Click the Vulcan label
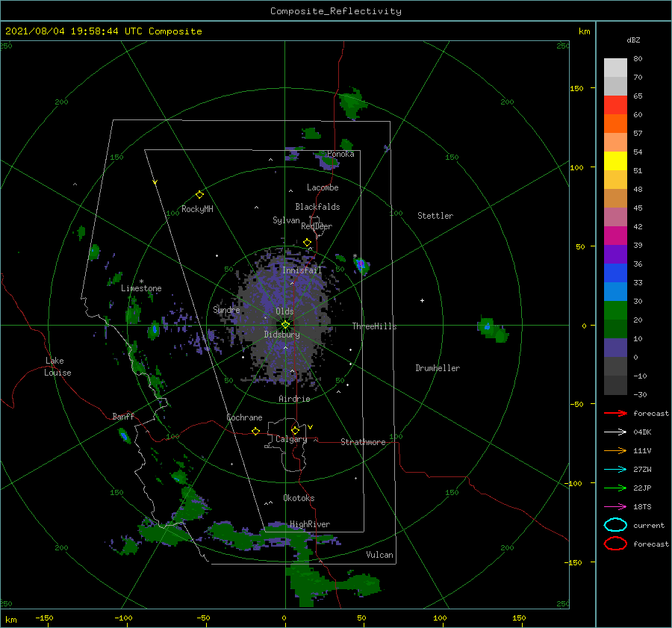This screenshot has height=628, width=672. [x=379, y=555]
